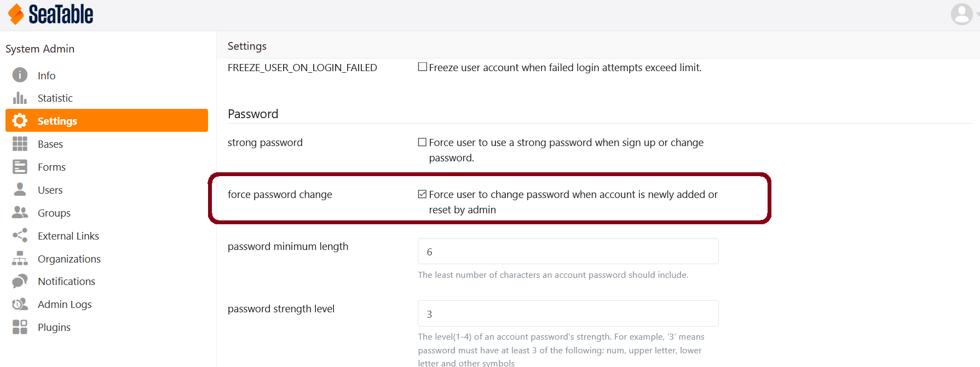980x367 pixels.
Task: Click the Bases grid icon
Action: point(20,144)
